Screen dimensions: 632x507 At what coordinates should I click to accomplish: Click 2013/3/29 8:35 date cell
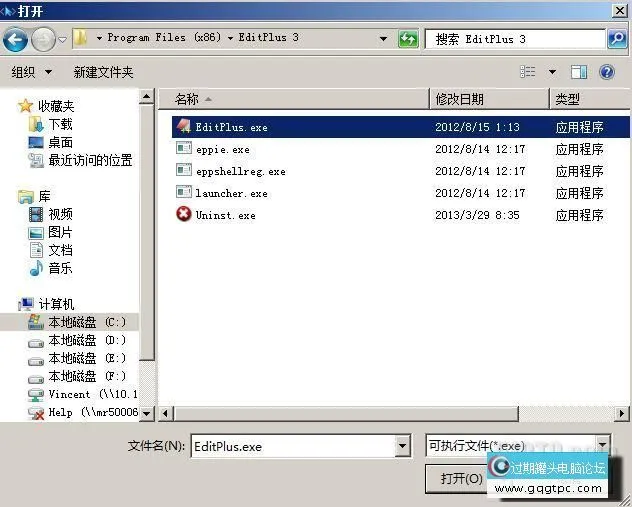[477, 215]
